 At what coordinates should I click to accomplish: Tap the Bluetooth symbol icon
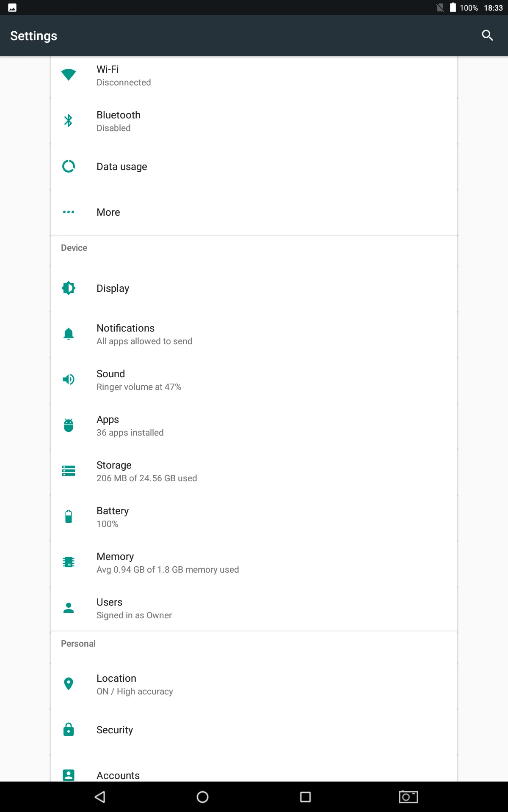69,121
